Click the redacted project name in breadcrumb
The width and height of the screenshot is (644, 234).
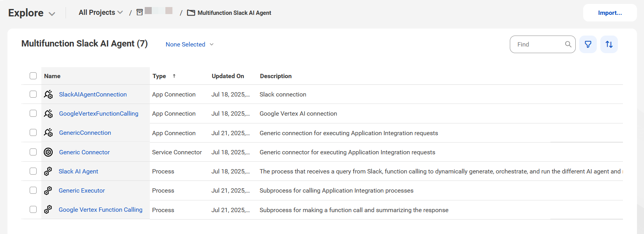point(158,11)
